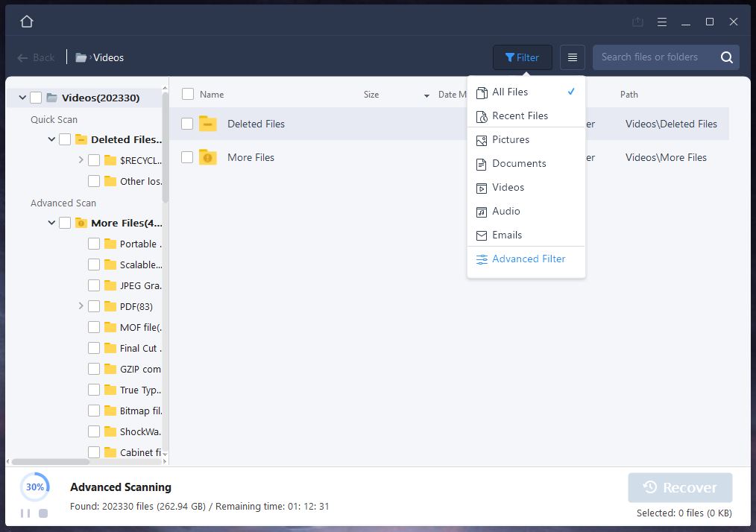The width and height of the screenshot is (756, 532).
Task: Click the 30% scan progress indicator
Action: tap(35, 487)
